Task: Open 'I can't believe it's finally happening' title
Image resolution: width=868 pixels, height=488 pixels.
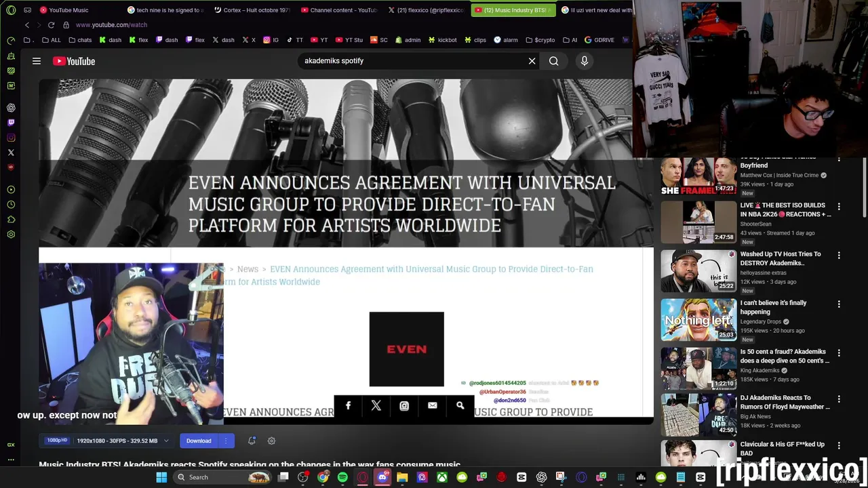Action: click(x=773, y=307)
